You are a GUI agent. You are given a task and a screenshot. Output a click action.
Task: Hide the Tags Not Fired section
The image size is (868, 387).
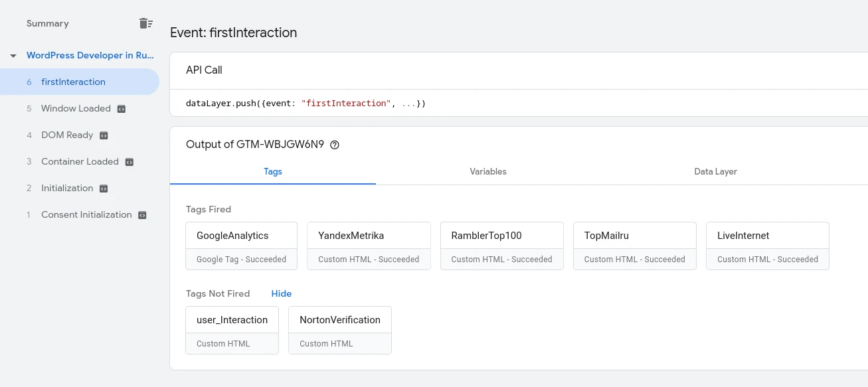coord(281,293)
